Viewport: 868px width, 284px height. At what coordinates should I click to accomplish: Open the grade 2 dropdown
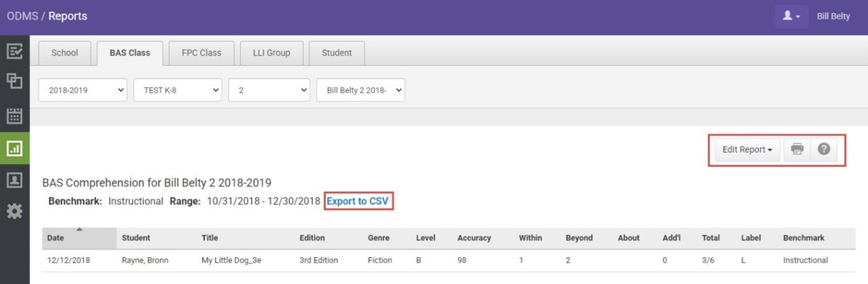269,91
